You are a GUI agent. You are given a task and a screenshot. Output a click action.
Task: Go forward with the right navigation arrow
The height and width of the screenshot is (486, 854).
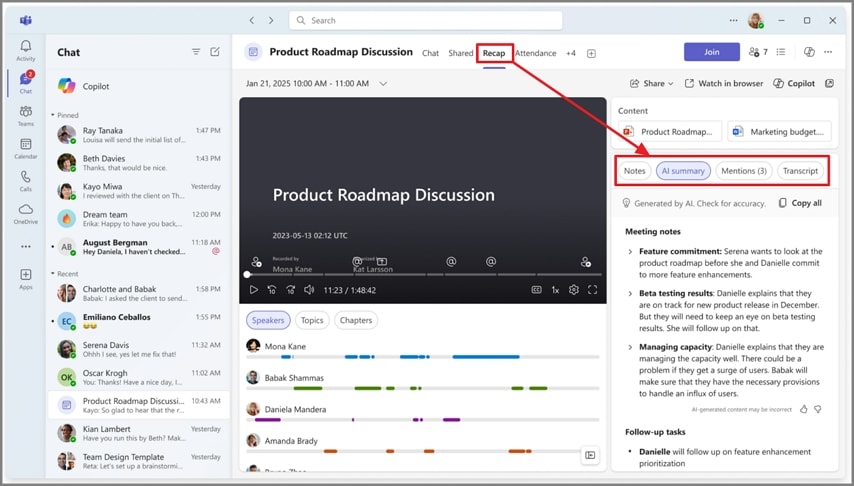point(271,20)
